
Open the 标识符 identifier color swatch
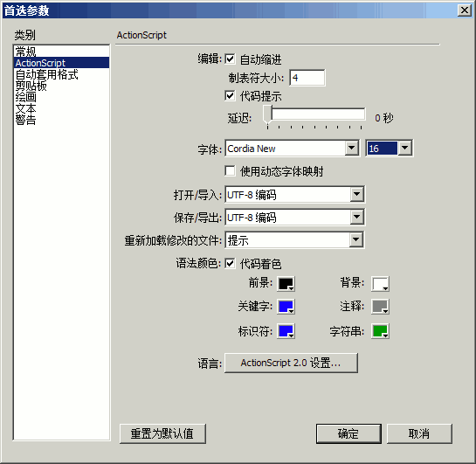tap(286, 331)
